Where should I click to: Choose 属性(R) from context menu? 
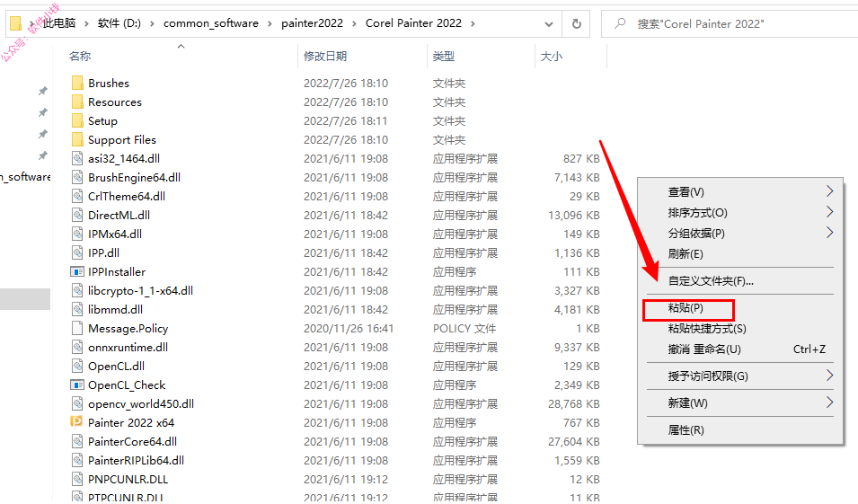click(x=739, y=430)
